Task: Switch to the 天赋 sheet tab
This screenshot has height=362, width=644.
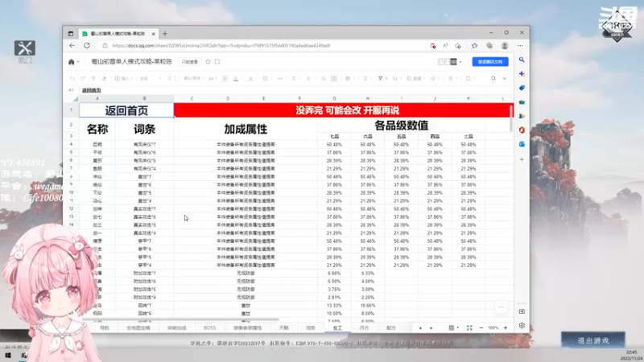Action: point(284,328)
